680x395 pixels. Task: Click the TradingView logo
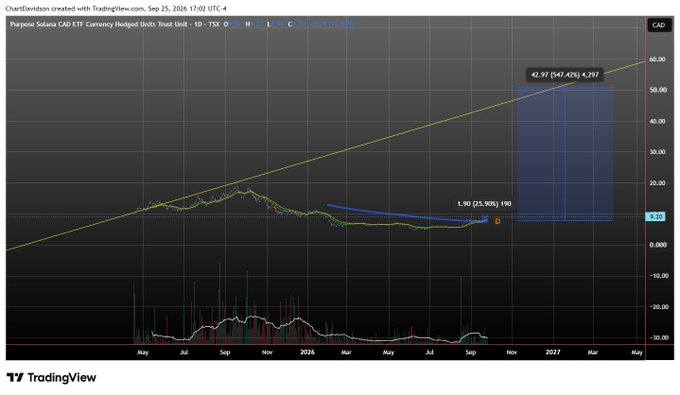52,378
